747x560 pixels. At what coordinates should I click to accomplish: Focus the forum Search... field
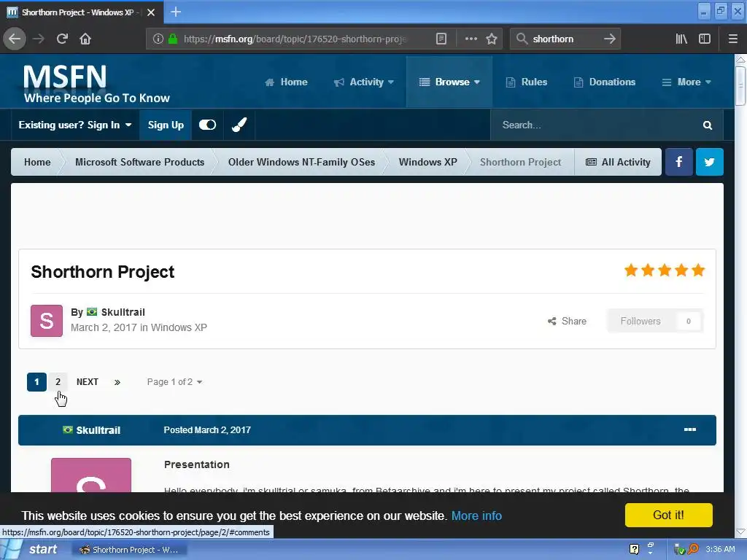tap(595, 125)
